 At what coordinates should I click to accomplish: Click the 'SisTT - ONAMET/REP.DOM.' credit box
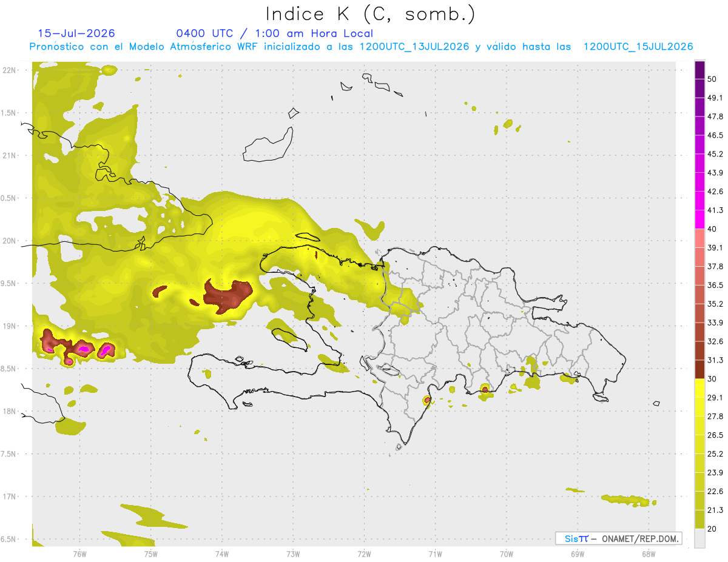[x=618, y=538]
